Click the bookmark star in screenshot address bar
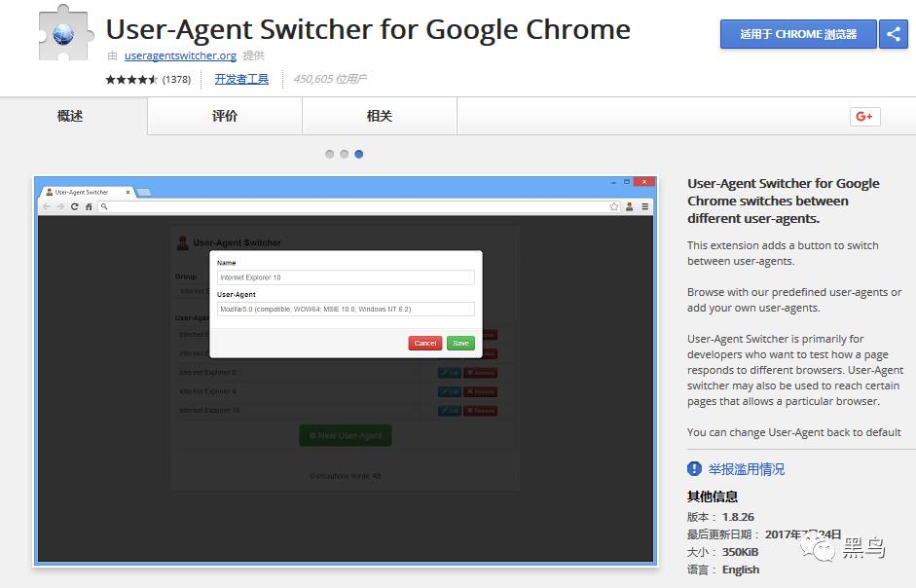 tap(613, 206)
